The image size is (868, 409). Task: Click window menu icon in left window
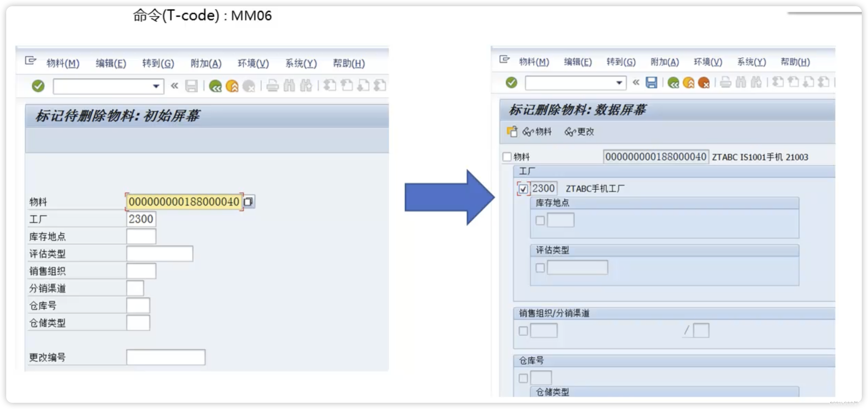click(x=30, y=61)
